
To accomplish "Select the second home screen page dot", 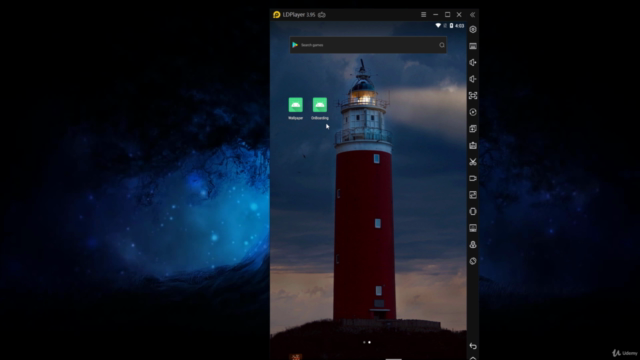I will 369,342.
